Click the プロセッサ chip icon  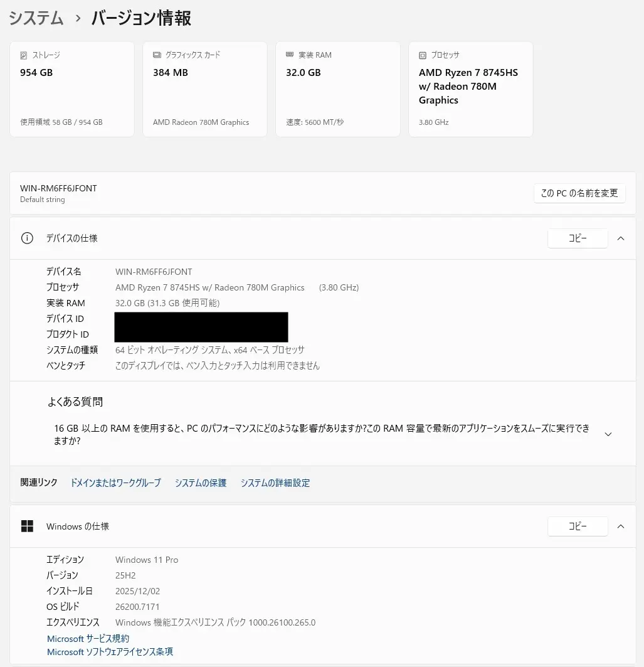pyautogui.click(x=423, y=55)
